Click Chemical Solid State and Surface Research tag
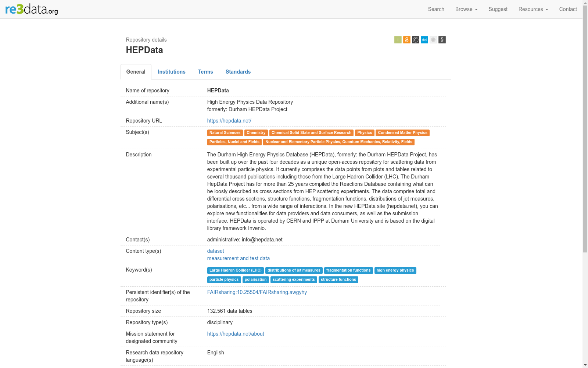588x368 pixels. click(x=311, y=133)
